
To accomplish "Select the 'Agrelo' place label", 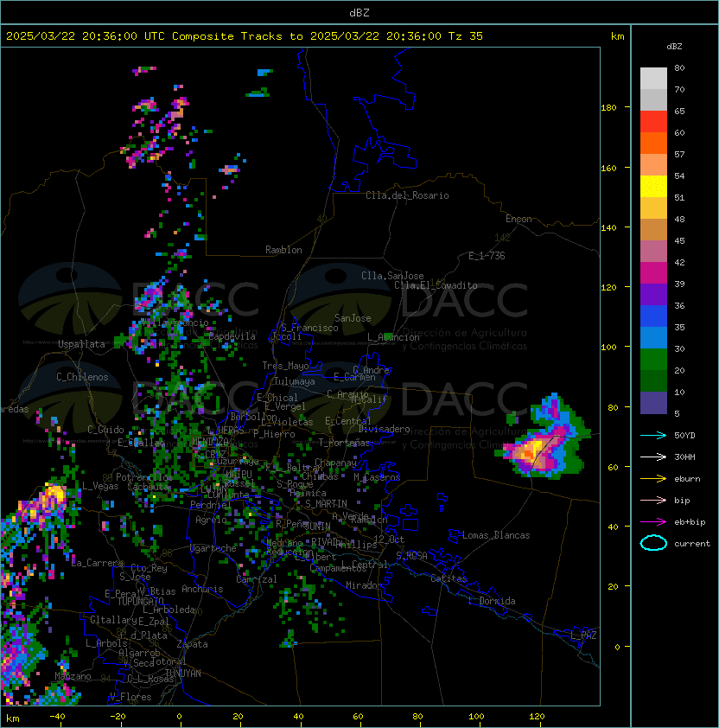I will [211, 520].
